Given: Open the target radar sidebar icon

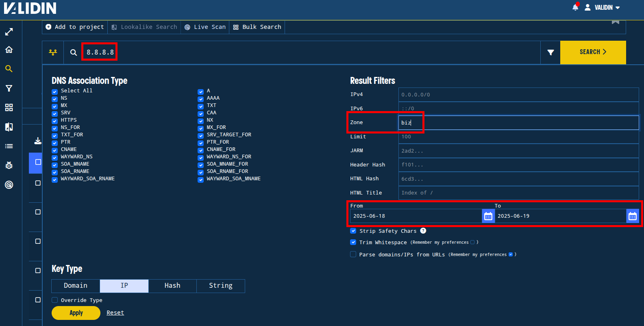Looking at the screenshot, I should tap(9, 185).
